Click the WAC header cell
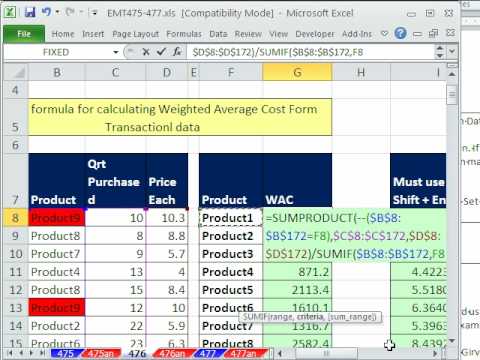 297,181
